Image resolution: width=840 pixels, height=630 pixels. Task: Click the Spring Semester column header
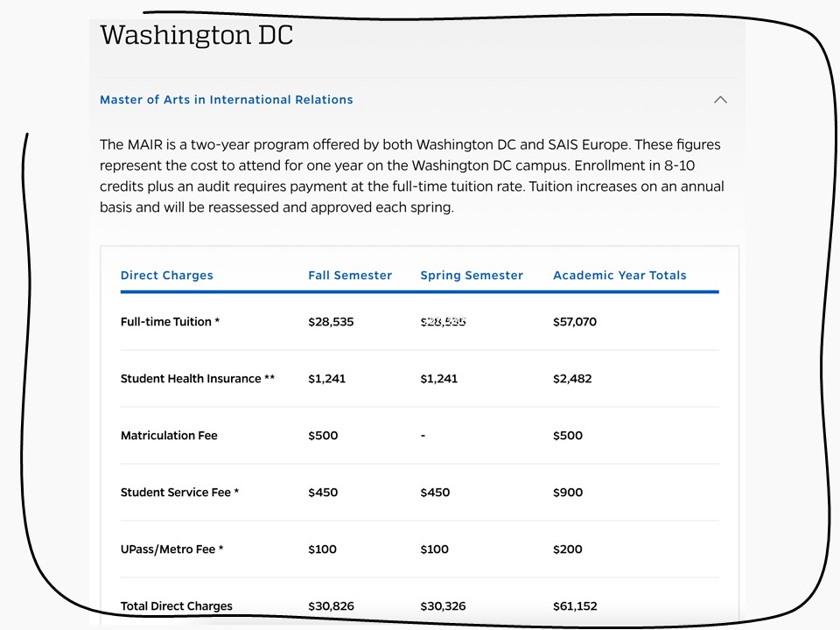tap(472, 276)
